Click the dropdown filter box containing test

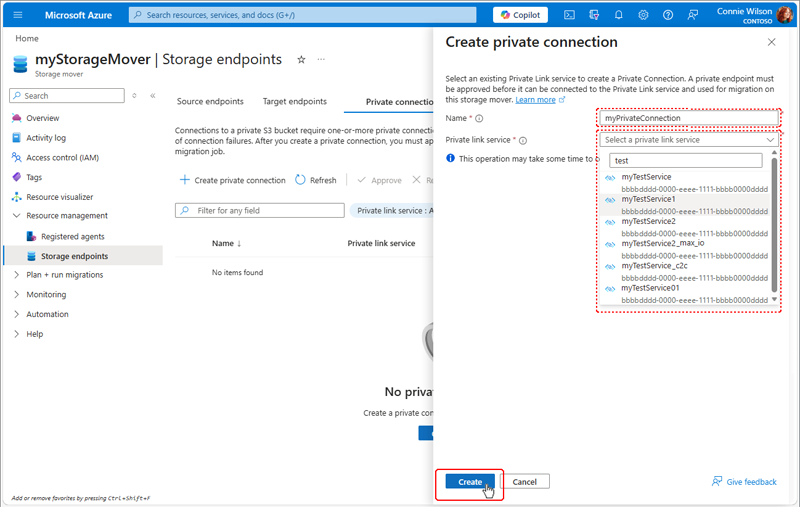click(x=686, y=161)
